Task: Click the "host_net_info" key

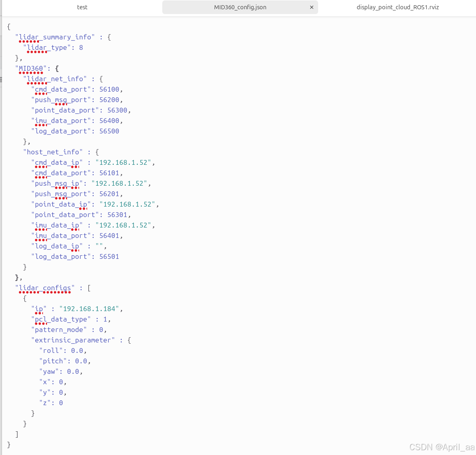Action: pyautogui.click(x=53, y=152)
